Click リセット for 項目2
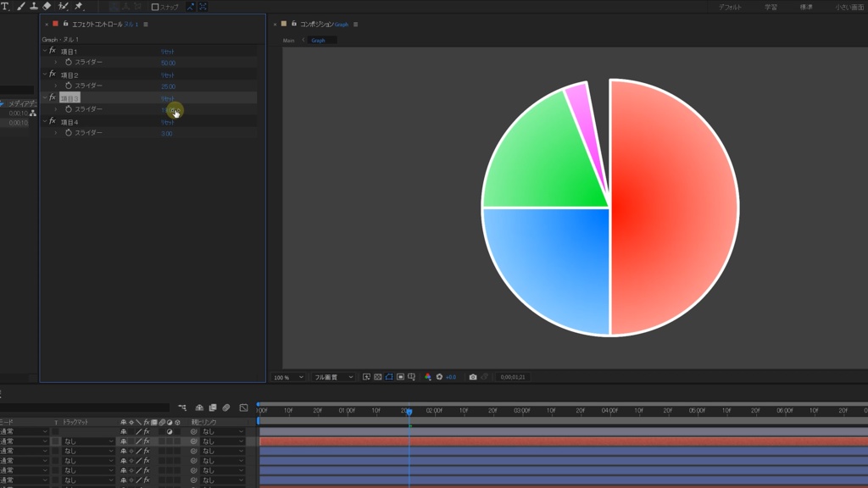The height and width of the screenshot is (488, 868). [x=167, y=75]
